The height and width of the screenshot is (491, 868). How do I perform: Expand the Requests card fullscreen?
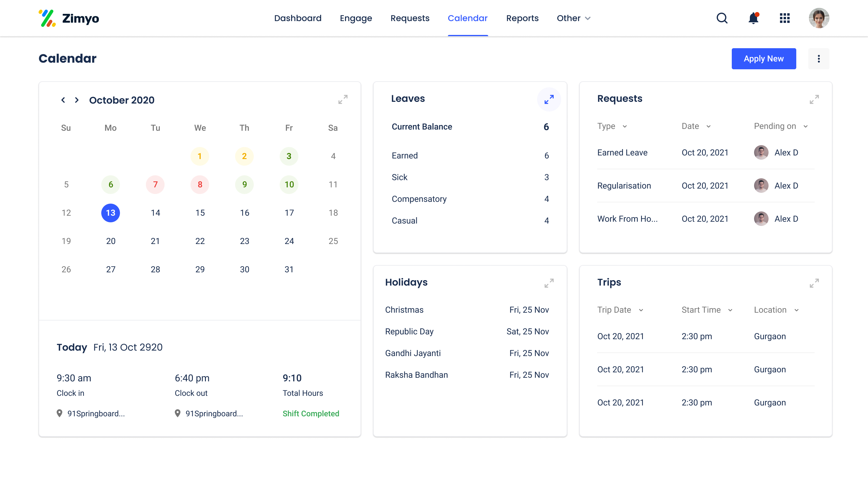point(814,99)
